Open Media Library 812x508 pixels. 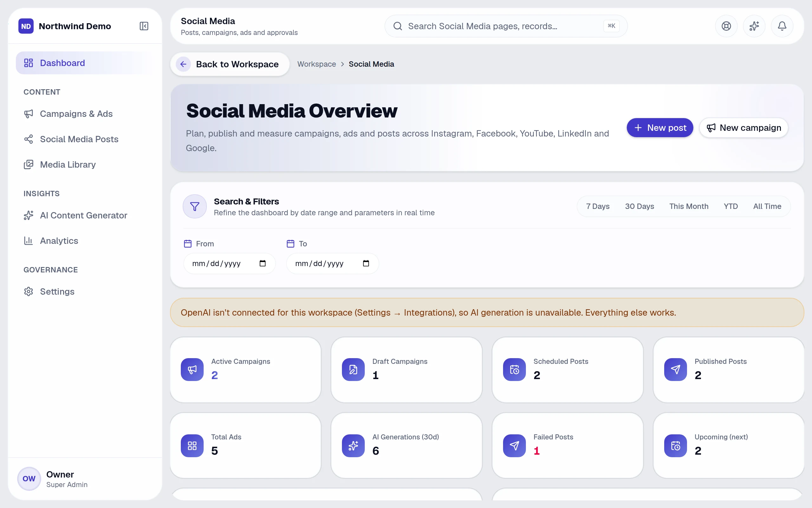point(85,165)
